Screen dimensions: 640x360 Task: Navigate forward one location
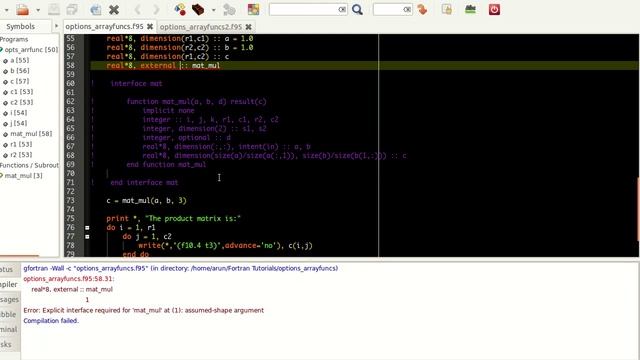[x=156, y=9]
